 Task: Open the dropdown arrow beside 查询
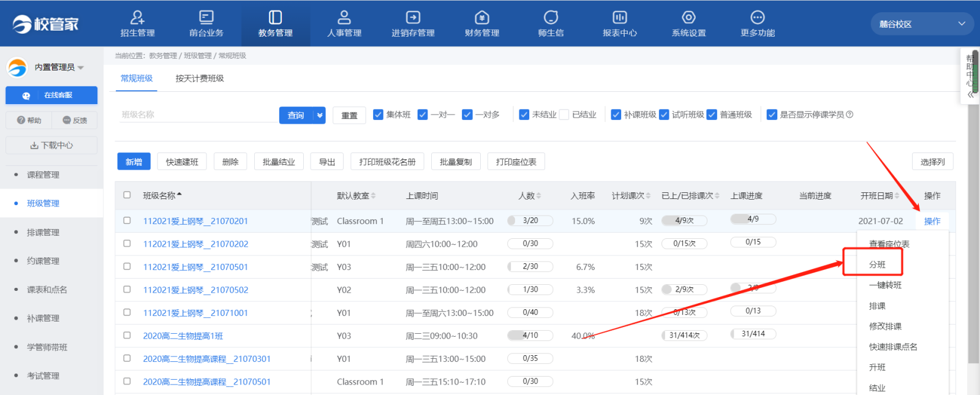[x=320, y=115]
